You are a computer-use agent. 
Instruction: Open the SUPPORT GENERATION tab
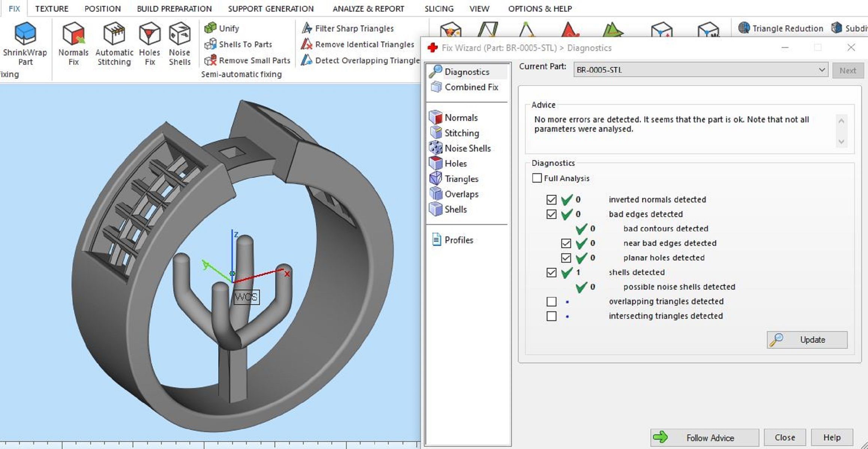[x=271, y=9]
